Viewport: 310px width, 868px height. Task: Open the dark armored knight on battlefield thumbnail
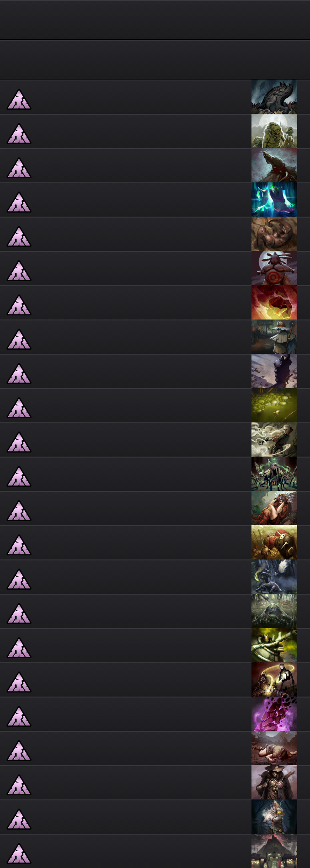pos(274,371)
